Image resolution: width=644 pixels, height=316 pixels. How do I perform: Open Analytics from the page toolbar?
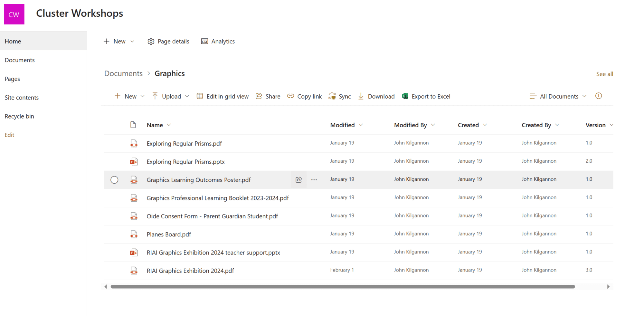click(218, 42)
